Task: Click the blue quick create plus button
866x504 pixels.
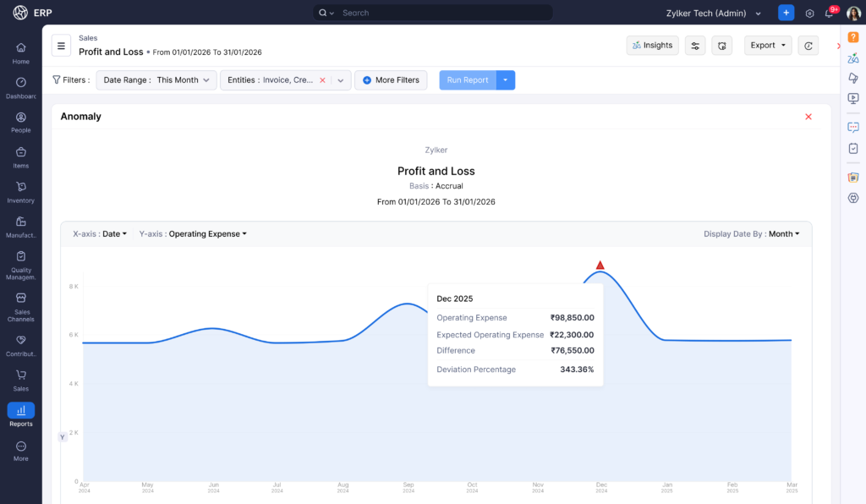Action: pyautogui.click(x=787, y=14)
